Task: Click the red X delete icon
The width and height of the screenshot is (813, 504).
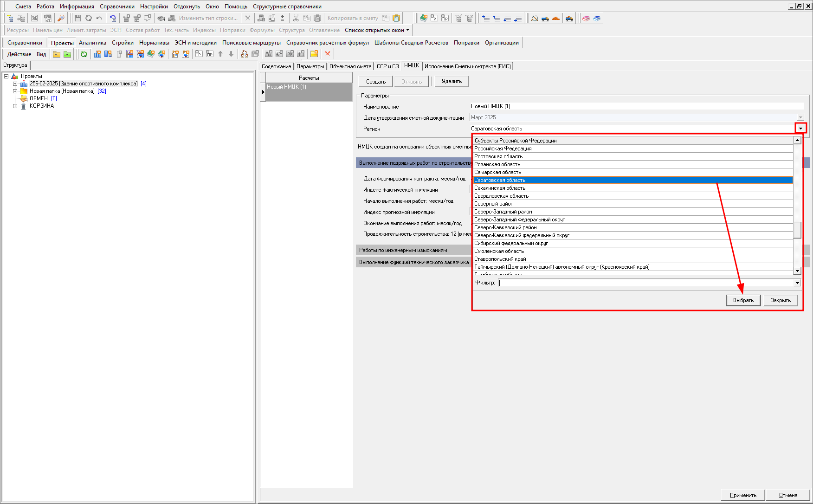Action: coord(328,54)
